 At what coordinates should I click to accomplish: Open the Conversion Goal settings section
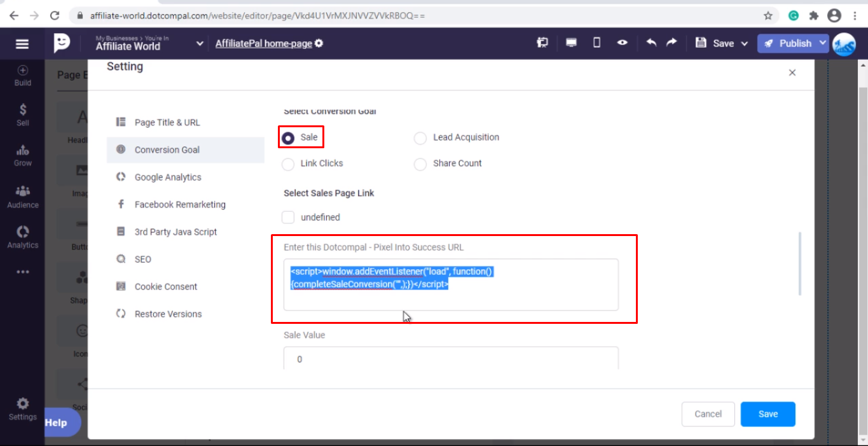point(186,150)
